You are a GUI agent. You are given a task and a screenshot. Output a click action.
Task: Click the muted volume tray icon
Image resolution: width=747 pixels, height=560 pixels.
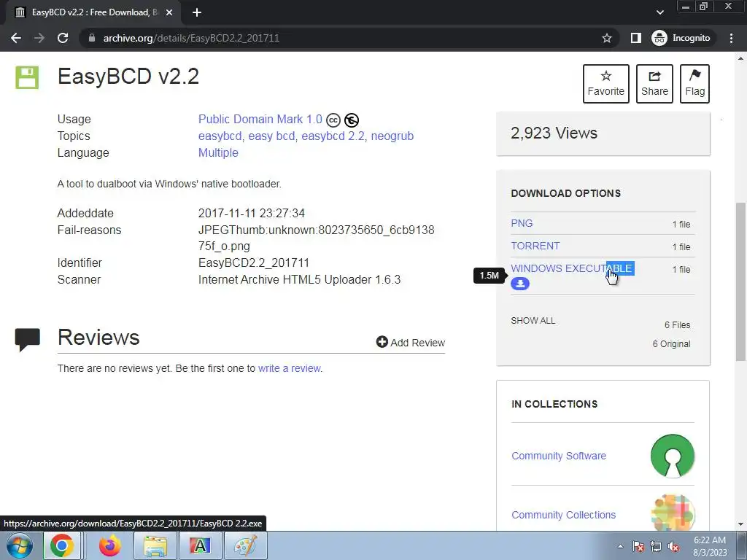(673, 546)
